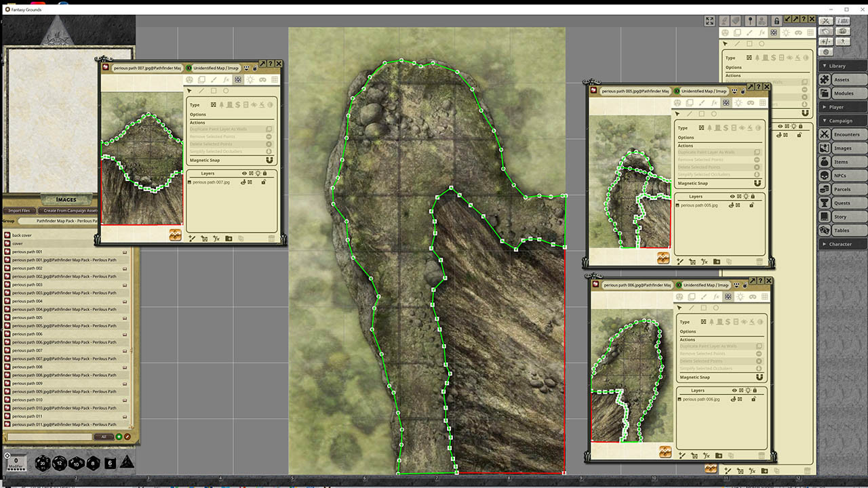Click the fx effects icon in the map window toolbar

click(226, 79)
